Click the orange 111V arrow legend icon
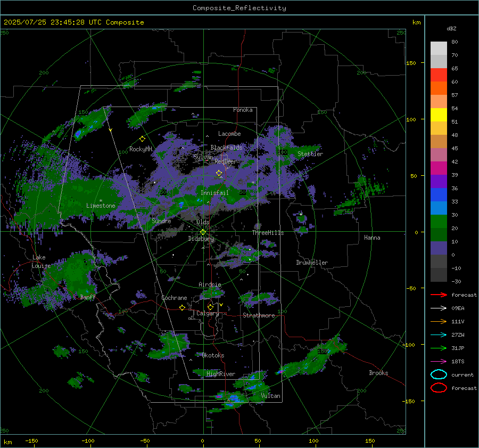This screenshot has height=448, width=479. point(439,321)
